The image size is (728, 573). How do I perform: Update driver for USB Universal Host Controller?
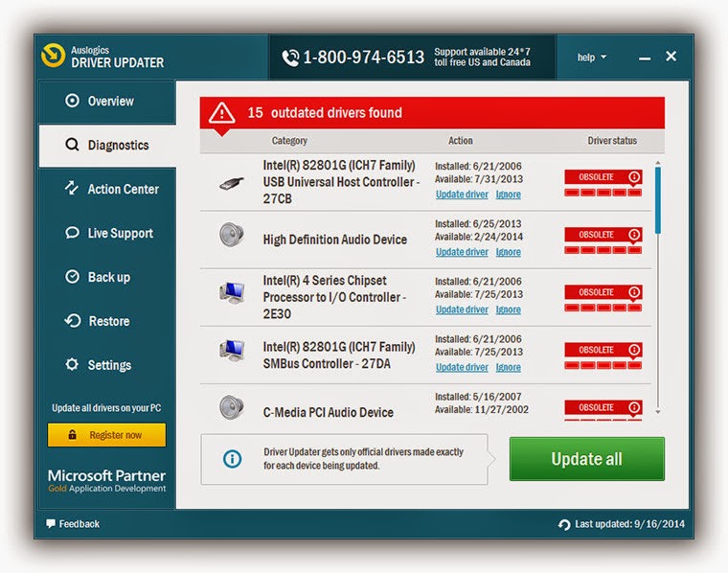click(x=462, y=195)
